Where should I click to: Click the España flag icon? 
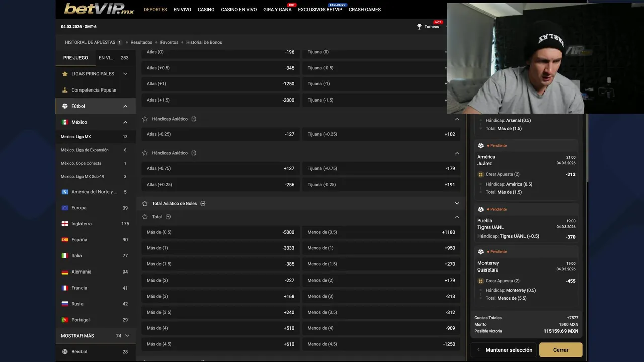click(x=65, y=240)
